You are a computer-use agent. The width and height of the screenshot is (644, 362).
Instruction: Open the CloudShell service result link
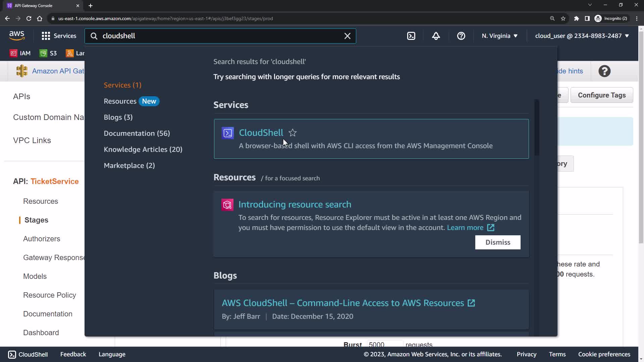pyautogui.click(x=261, y=133)
